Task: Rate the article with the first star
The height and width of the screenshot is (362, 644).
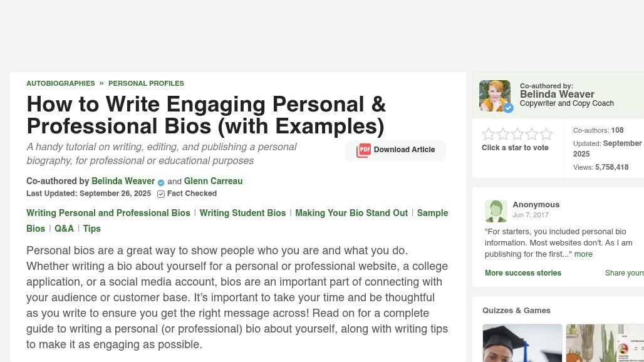Action: [489, 134]
